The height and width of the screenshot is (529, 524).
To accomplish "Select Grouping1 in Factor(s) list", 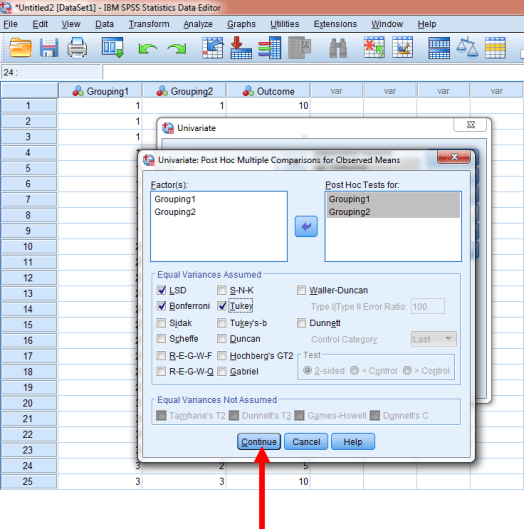I will pyautogui.click(x=175, y=199).
